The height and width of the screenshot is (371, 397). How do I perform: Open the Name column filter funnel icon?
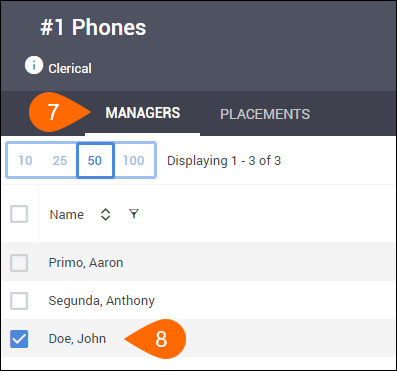(x=134, y=214)
